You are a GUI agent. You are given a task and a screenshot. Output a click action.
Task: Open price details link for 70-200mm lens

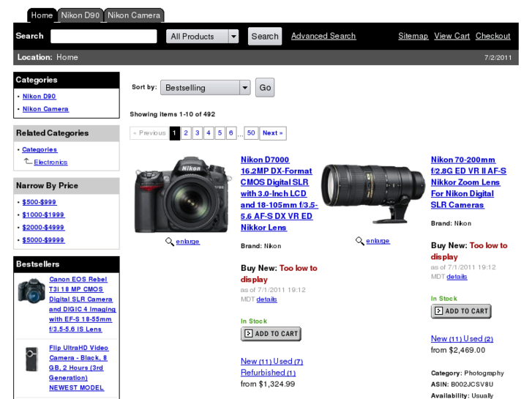click(x=457, y=277)
